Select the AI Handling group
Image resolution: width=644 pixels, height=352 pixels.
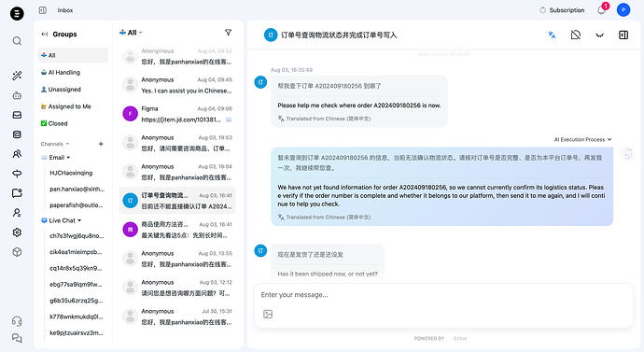pos(73,72)
